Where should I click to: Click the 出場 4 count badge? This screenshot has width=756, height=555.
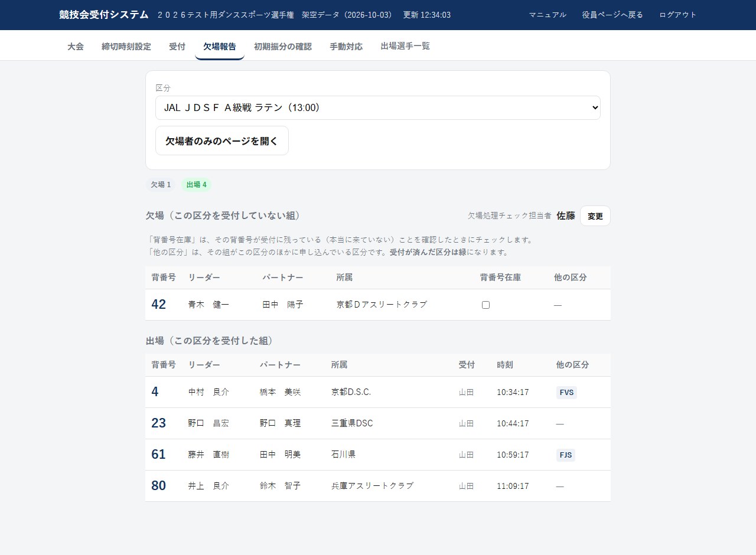196,185
